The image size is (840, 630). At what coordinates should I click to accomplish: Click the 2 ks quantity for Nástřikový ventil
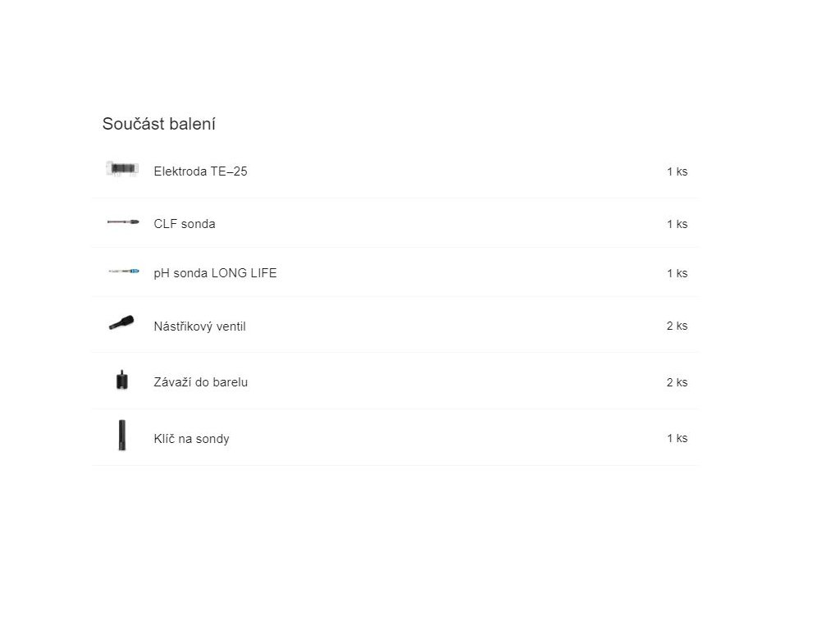click(x=677, y=326)
